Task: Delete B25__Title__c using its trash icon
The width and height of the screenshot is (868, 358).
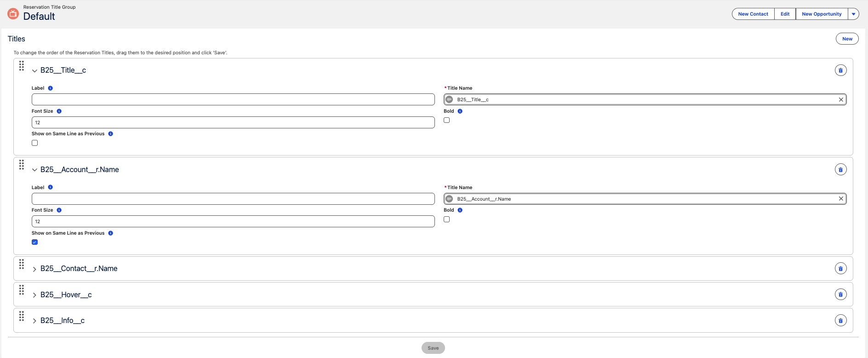Action: click(x=841, y=70)
